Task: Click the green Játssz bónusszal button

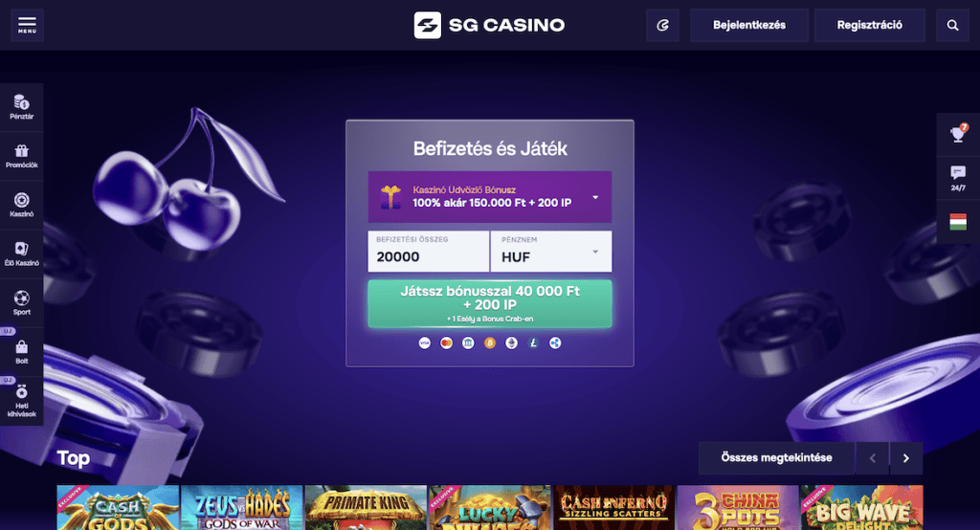Action: click(x=490, y=304)
